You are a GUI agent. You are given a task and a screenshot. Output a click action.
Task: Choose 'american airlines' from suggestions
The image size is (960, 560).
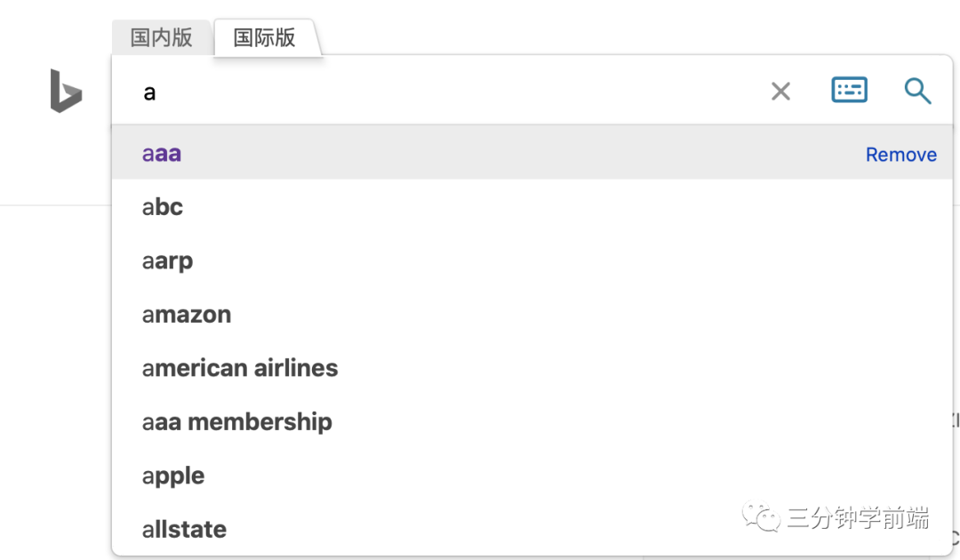coord(240,368)
